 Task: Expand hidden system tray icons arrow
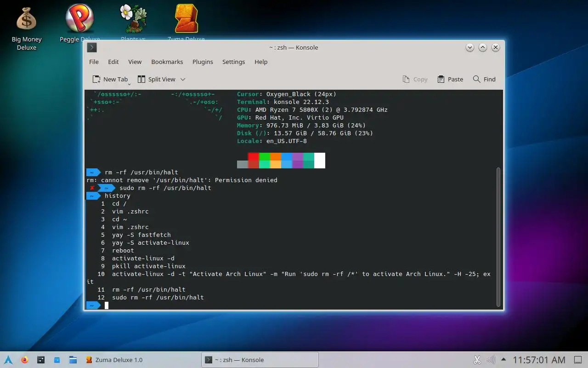(x=503, y=359)
